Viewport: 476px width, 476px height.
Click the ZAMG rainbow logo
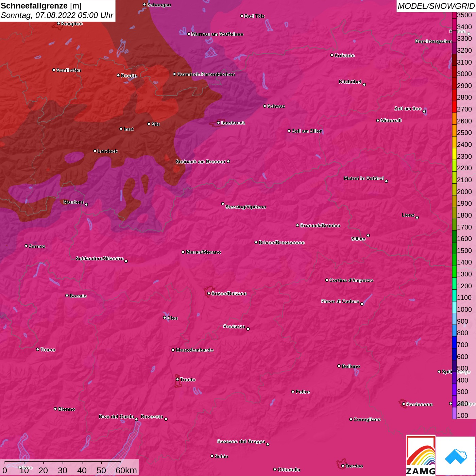coord(421,456)
